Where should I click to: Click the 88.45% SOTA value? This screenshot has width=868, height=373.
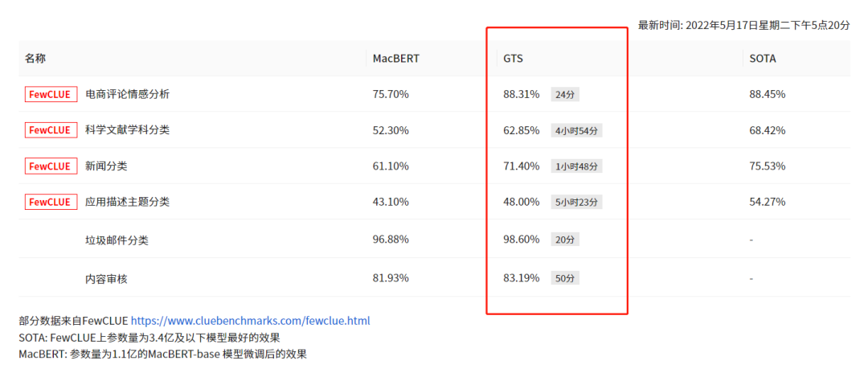tap(768, 94)
